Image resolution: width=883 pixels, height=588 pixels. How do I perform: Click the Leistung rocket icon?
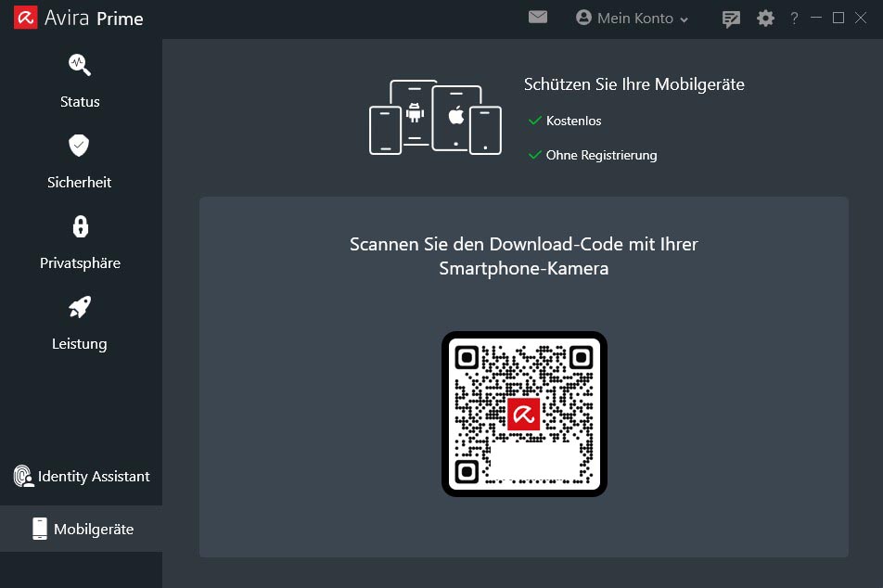pos(79,307)
